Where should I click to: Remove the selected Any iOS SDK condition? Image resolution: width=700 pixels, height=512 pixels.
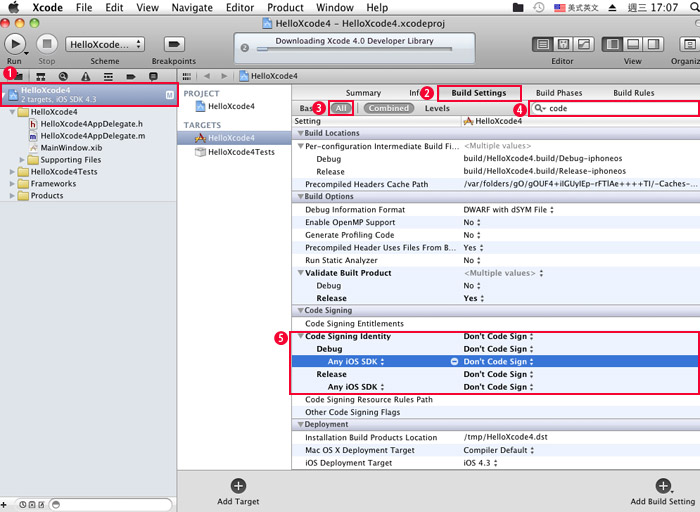pos(454,362)
